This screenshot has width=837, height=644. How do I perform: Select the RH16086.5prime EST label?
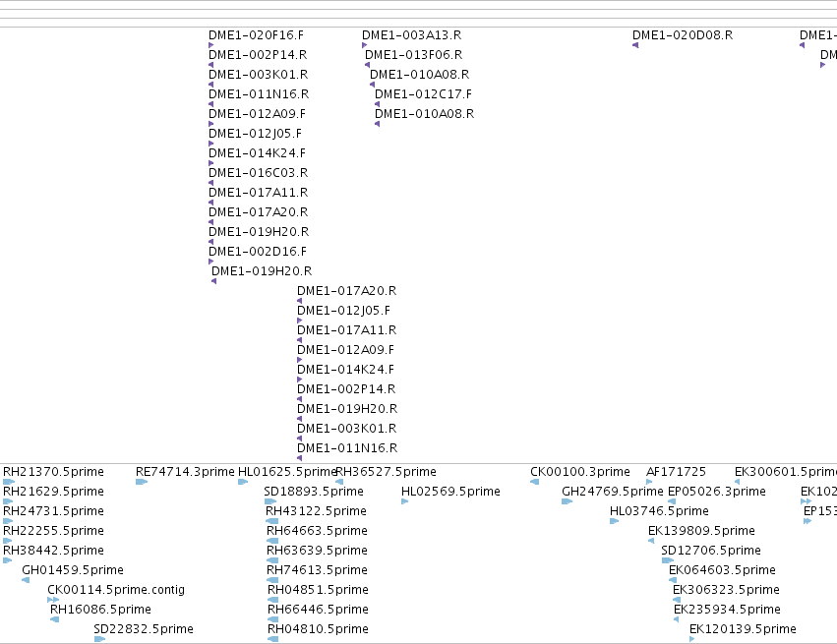click(100, 610)
